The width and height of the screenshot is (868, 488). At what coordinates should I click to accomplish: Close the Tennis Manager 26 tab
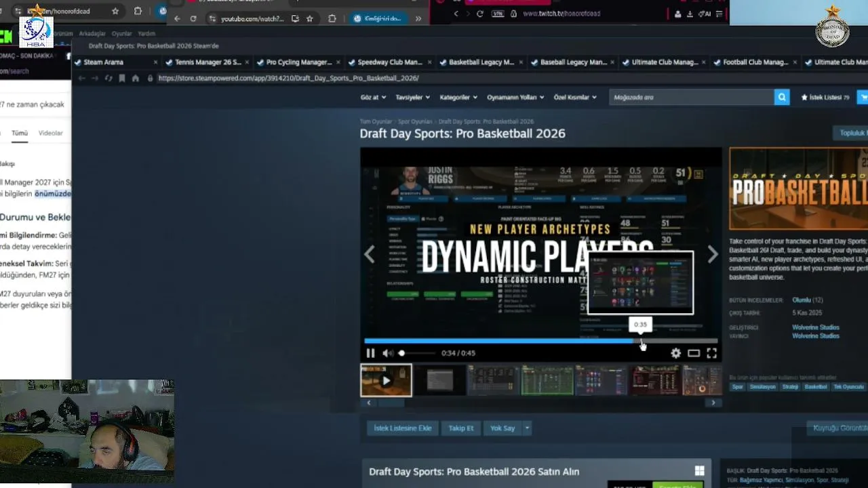point(247,62)
